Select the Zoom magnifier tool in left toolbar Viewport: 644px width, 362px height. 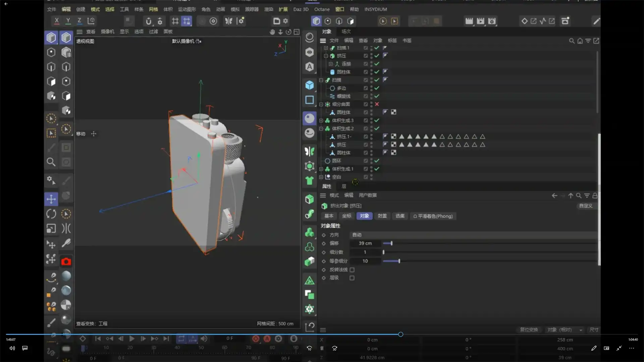coord(51,162)
